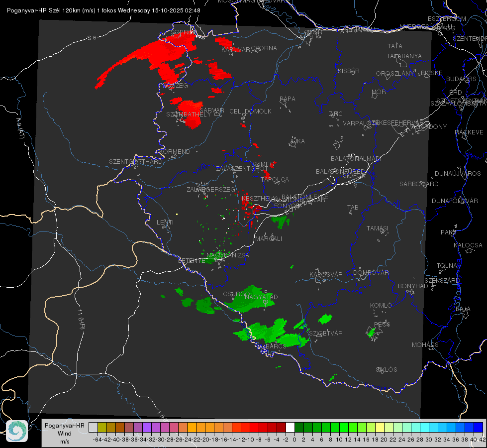The height and width of the screenshot is (448, 487).
Task: Click the AJKA town label
Action: [297, 141]
